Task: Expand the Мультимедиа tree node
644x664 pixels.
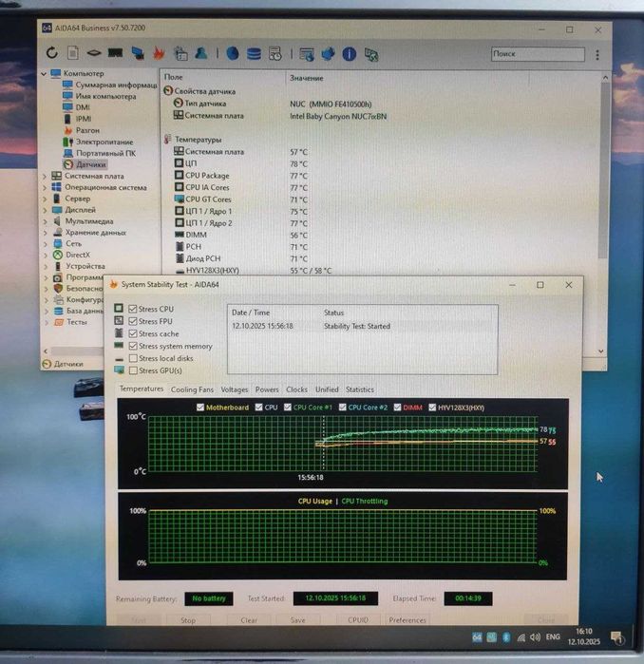Action: [45, 221]
